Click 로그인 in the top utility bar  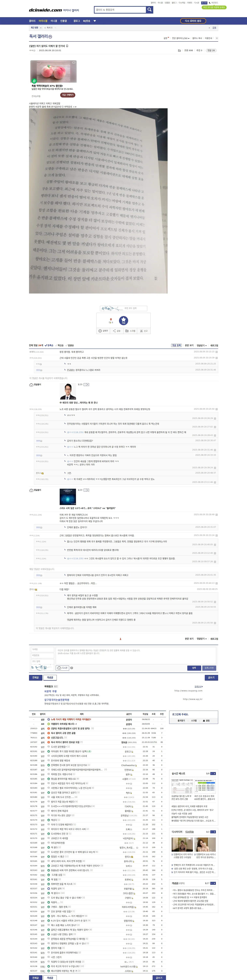click(x=204, y=3)
